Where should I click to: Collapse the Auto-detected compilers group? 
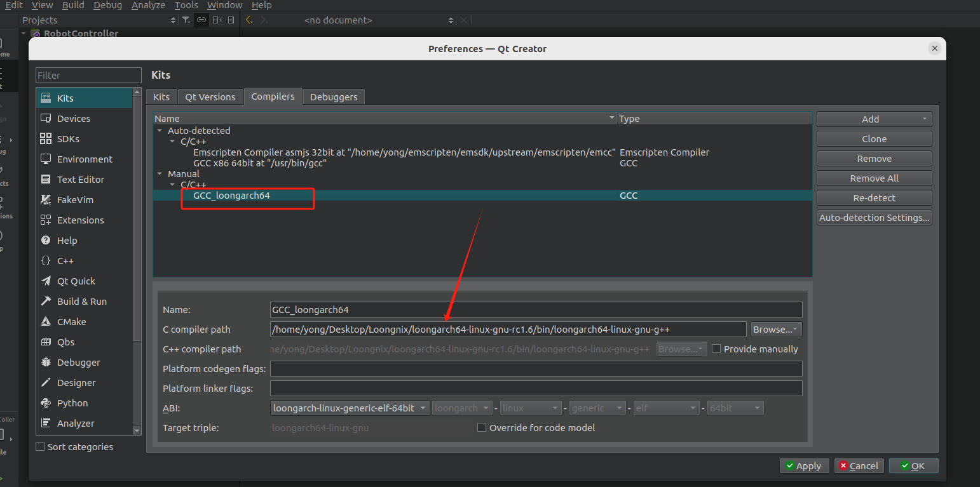pyautogui.click(x=160, y=131)
